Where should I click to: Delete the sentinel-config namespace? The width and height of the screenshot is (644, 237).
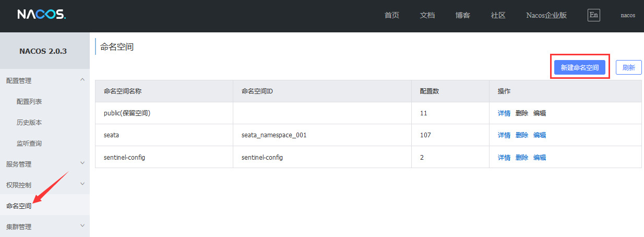521,157
